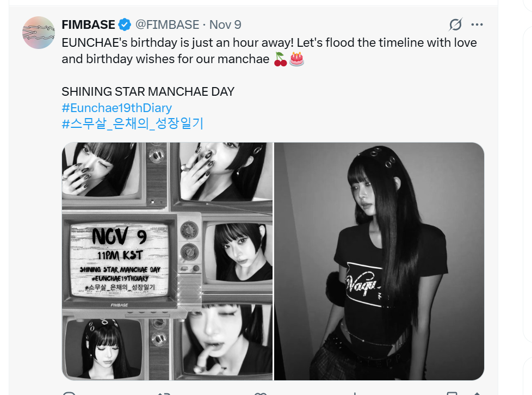This screenshot has width=532, height=395.
Task: Bookmark the post with the bookmark icon
Action: [452, 394]
